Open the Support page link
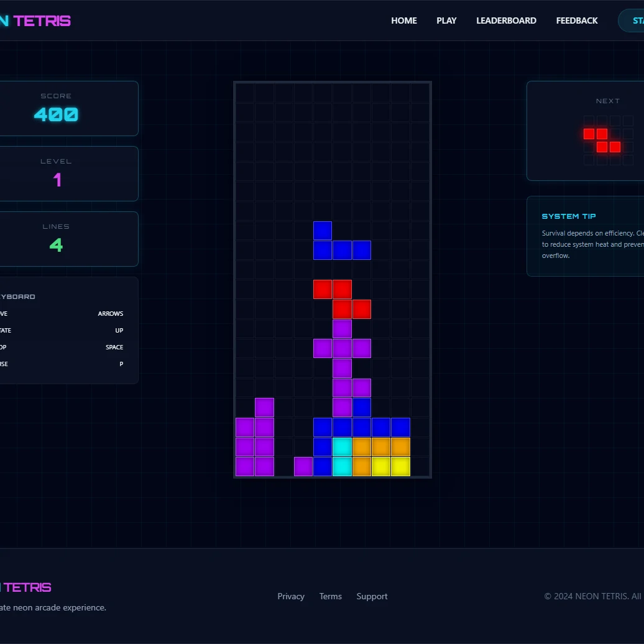This screenshot has width=644, height=644. pos(372,596)
